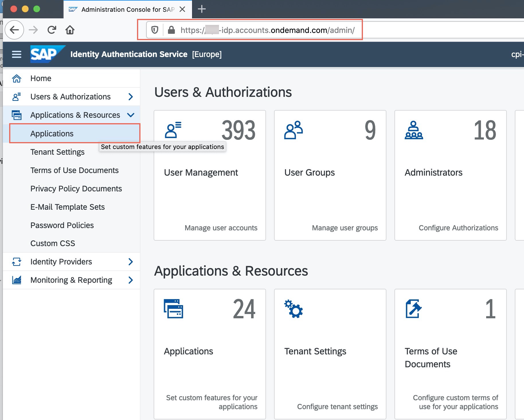Click the shield icon in address bar
524x420 pixels.
[x=155, y=30]
